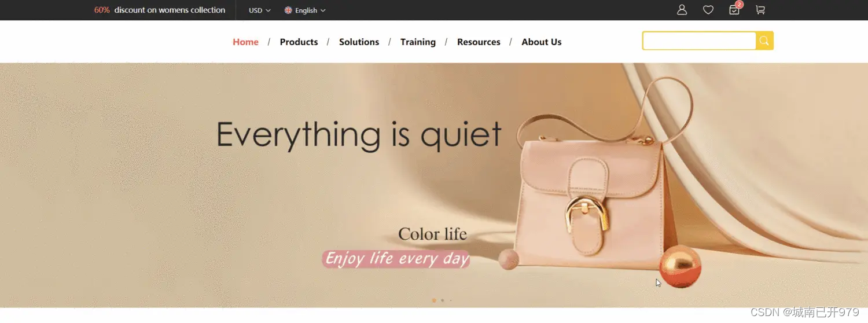Open the About Us menu item
Viewport: 868px width, 323px height.
point(542,42)
